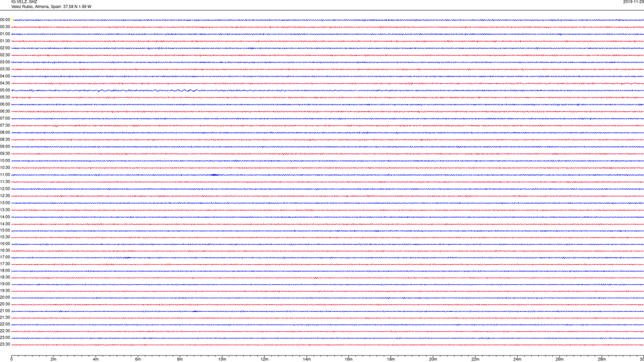Viewport: 644px width, 362px height.
Task: Select the 21:00 time label
Action: (x=5, y=311)
